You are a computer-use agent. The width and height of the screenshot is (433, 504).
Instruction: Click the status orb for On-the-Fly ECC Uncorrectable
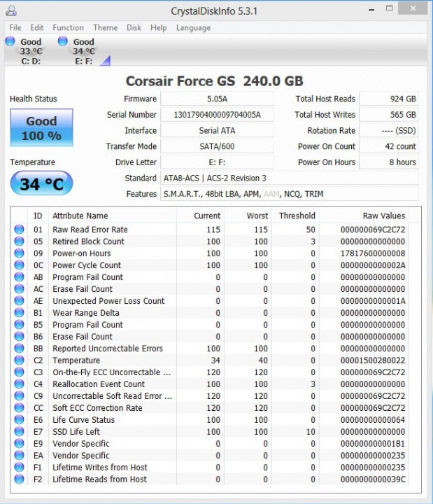coord(20,372)
